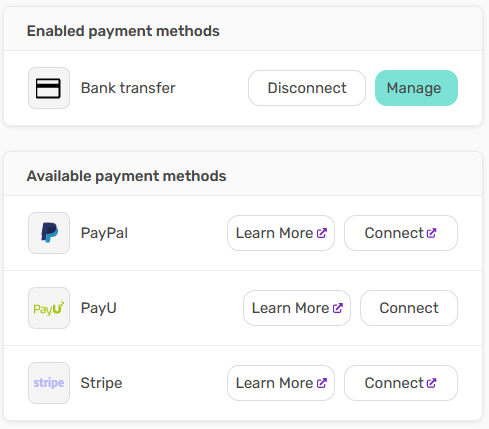The width and height of the screenshot is (489, 429).
Task: Click the Available payment methods heading
Action: [x=126, y=176]
